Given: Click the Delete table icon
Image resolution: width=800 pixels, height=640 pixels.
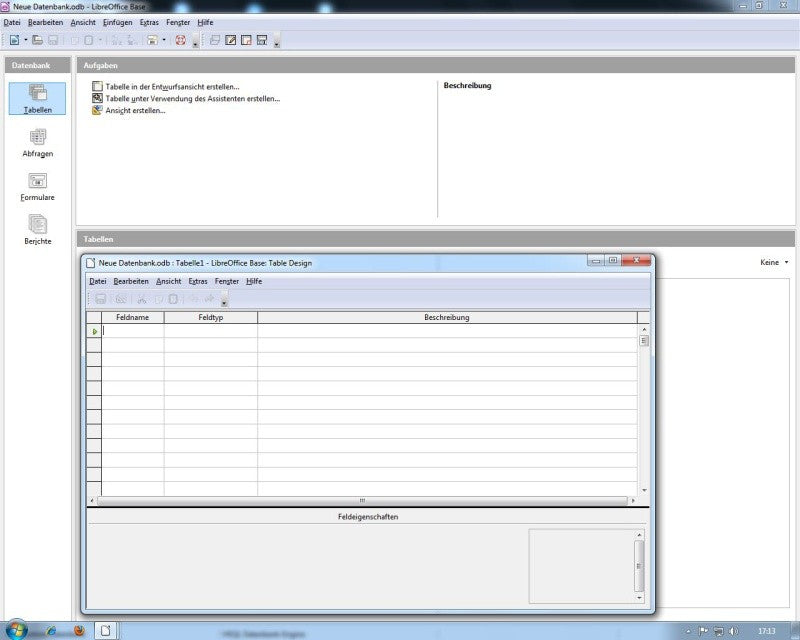Looking at the screenshot, I should (x=246, y=40).
